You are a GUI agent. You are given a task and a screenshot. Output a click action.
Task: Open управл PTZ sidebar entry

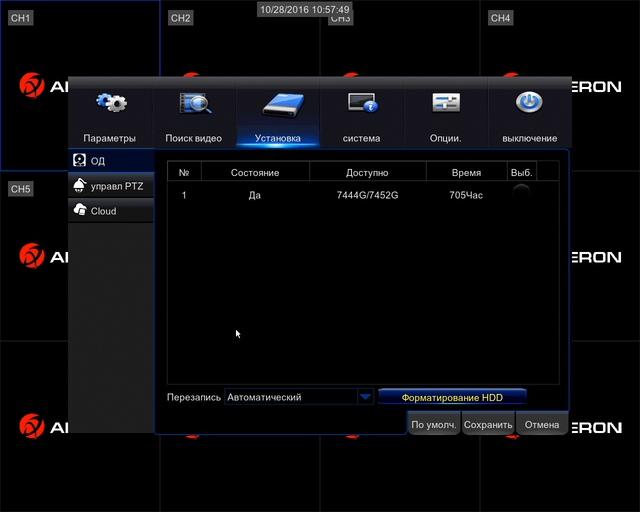pos(111,186)
